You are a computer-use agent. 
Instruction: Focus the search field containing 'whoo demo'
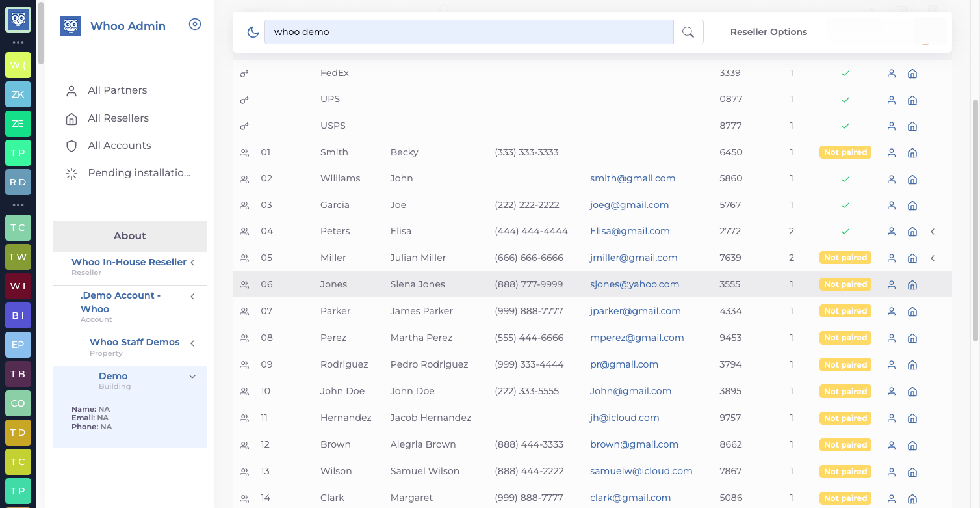click(469, 32)
